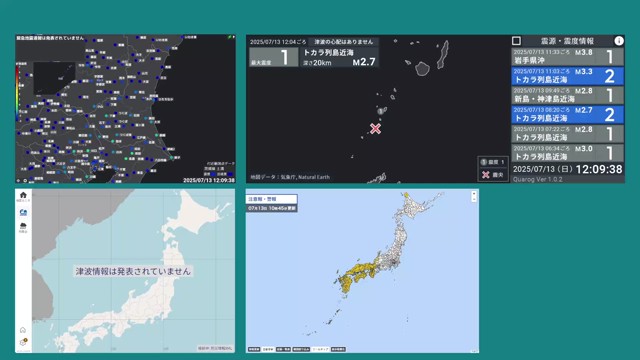
Task: Open the cloud weather icon in sidebar
Action: [23, 226]
